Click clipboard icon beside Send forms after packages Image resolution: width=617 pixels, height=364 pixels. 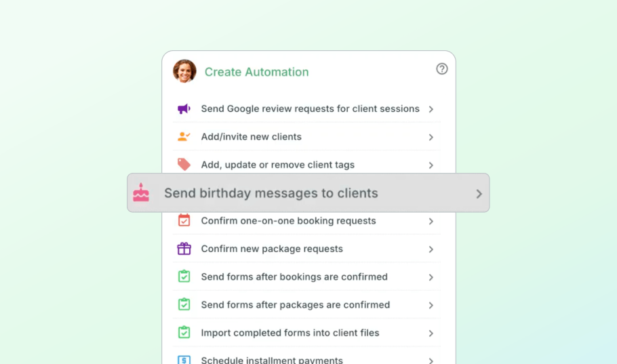[x=184, y=304]
